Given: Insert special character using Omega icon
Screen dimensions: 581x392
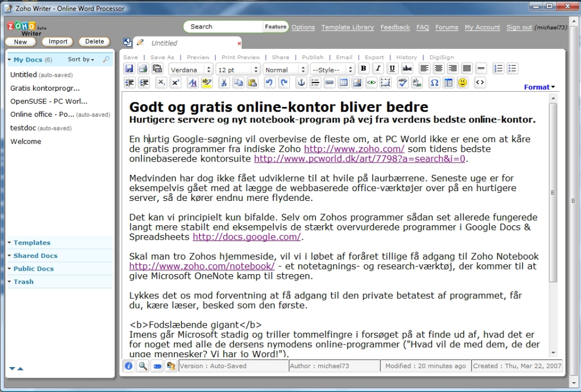Looking at the screenshot, I should tap(434, 83).
